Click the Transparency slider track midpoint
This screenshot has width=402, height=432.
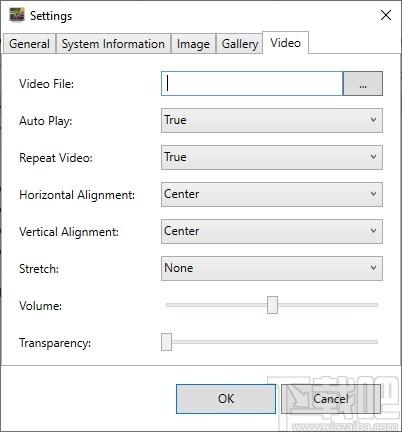pyautogui.click(x=272, y=342)
